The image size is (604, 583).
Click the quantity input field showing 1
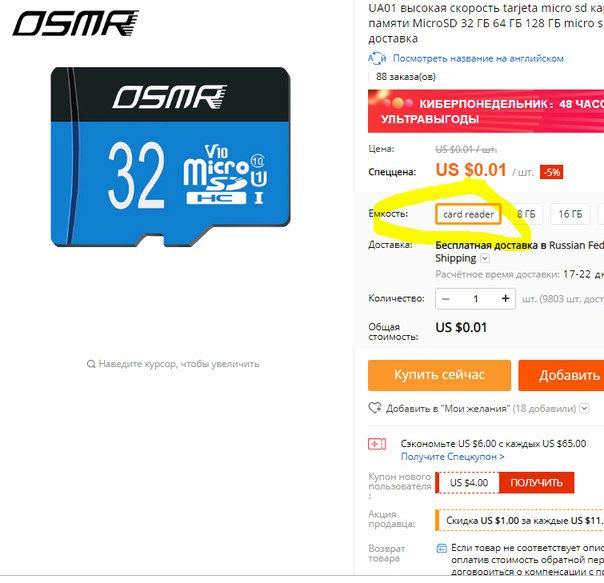pos(476,299)
